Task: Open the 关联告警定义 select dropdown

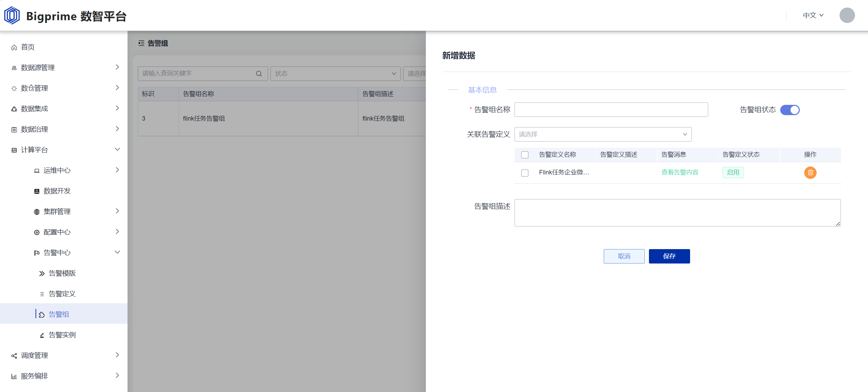Action: pyautogui.click(x=603, y=134)
